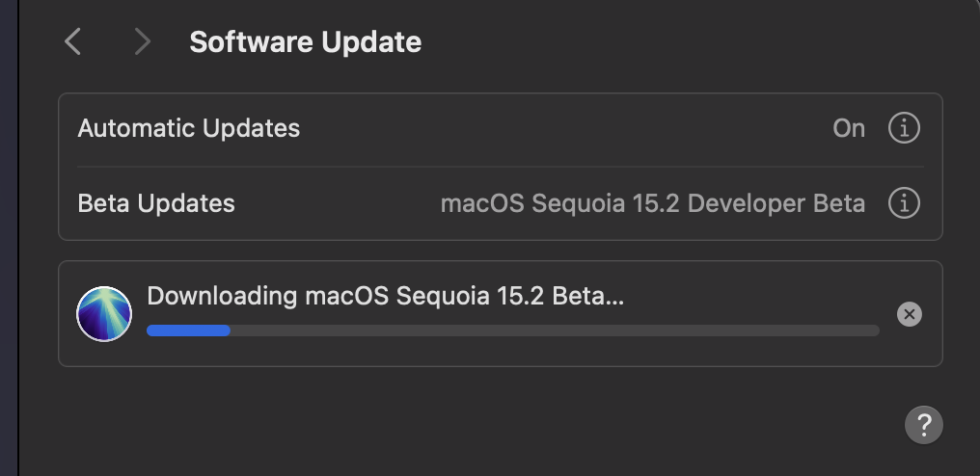Go forward with the right chevron
This screenshot has width=980, height=476.
pos(143,41)
